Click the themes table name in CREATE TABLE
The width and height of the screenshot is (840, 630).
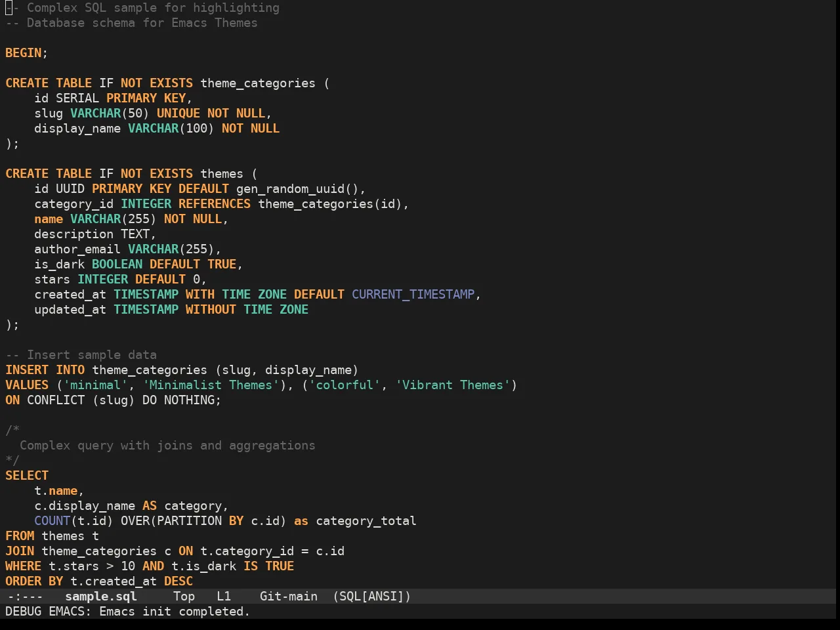point(222,174)
